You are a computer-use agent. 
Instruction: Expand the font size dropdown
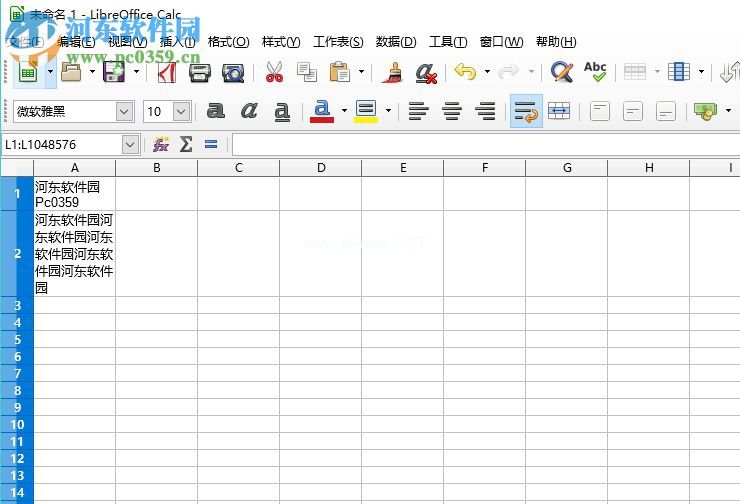[x=182, y=112]
